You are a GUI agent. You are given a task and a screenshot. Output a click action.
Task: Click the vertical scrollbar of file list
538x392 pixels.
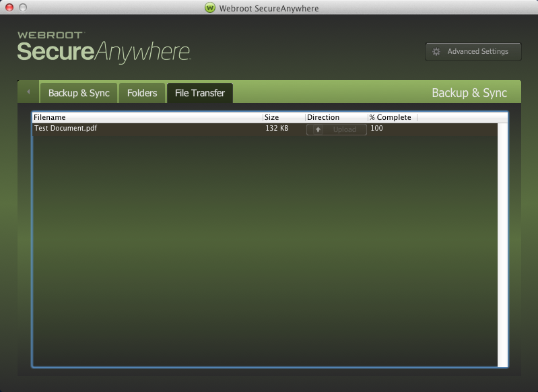tap(502, 245)
